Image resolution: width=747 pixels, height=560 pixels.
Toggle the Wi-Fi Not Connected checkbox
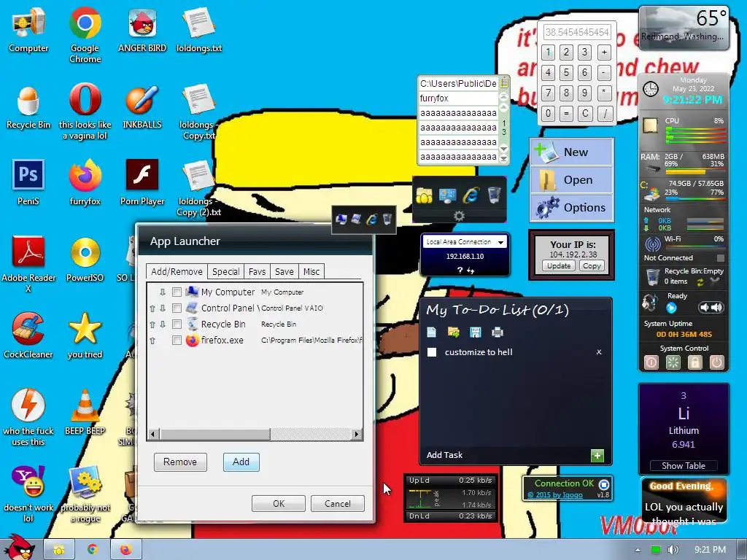point(720,258)
